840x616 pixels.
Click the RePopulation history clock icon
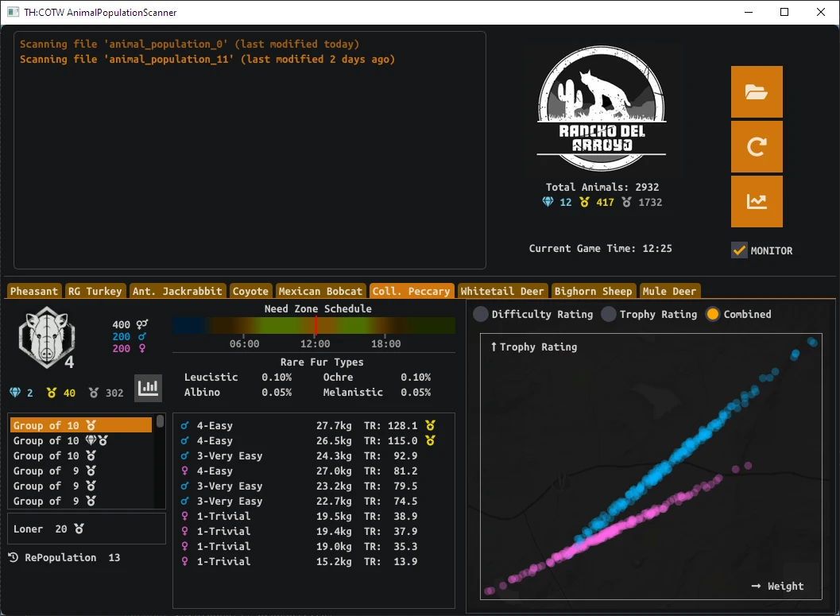coord(14,557)
